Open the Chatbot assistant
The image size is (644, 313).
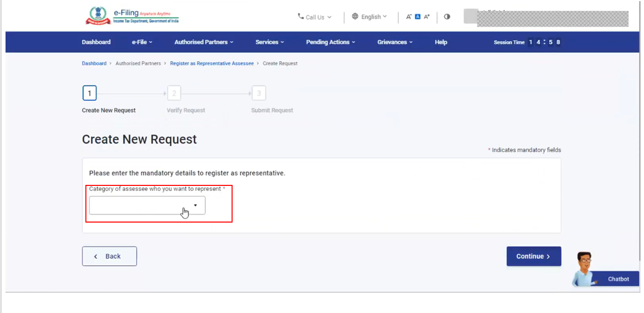[x=618, y=279]
